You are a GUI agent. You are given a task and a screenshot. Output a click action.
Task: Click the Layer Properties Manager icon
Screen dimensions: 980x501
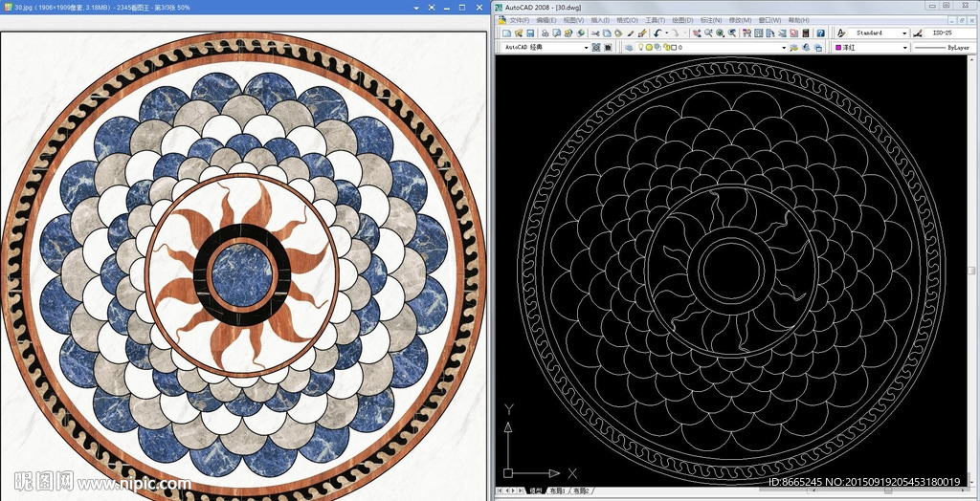tap(628, 47)
